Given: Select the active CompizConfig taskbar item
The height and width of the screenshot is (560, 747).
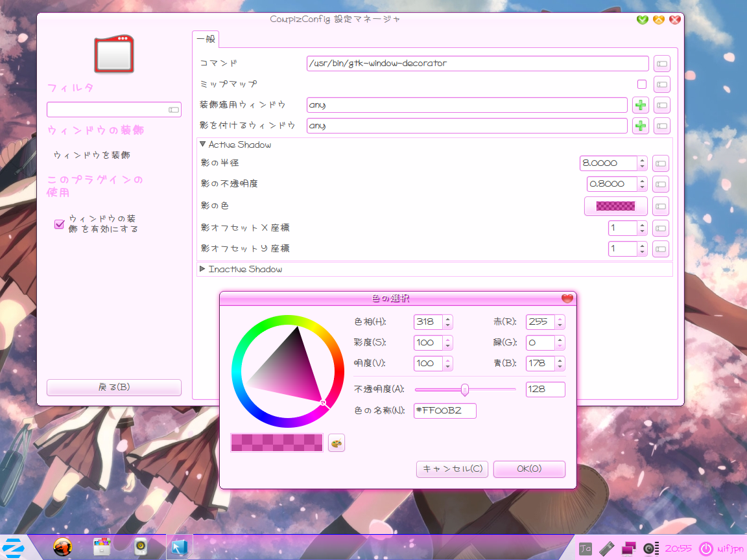Looking at the screenshot, I should (x=180, y=547).
